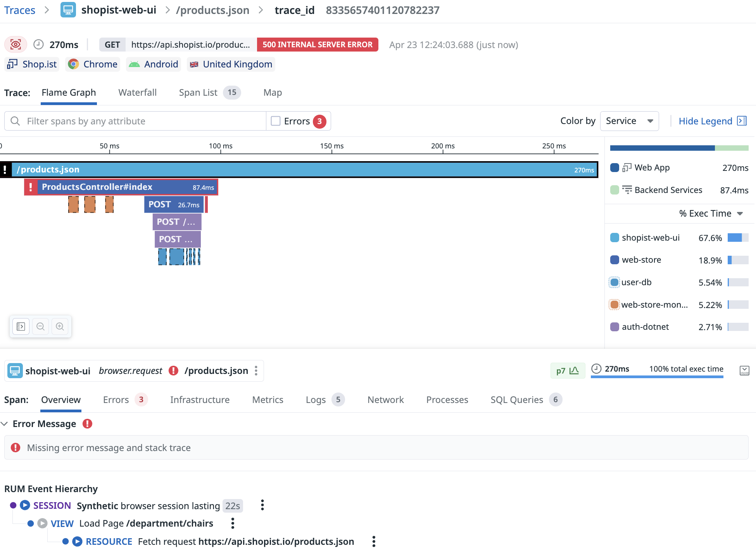
Task: Toggle user-db service legend swatch
Action: click(614, 282)
